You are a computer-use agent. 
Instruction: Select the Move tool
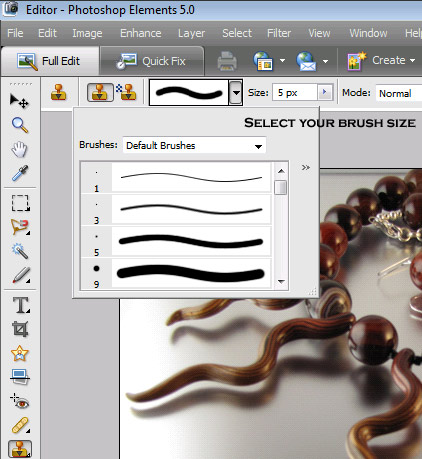pos(19,101)
